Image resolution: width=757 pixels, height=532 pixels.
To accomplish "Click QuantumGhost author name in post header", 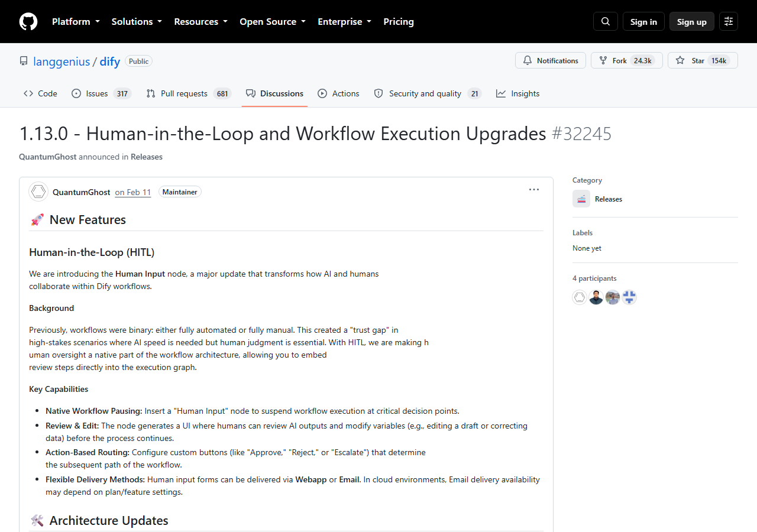I will (x=81, y=192).
